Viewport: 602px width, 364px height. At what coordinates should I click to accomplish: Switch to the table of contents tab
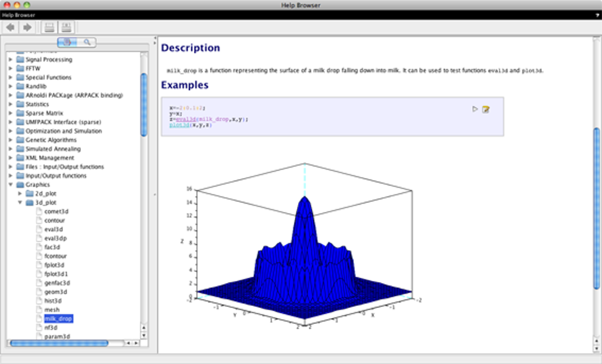click(67, 42)
